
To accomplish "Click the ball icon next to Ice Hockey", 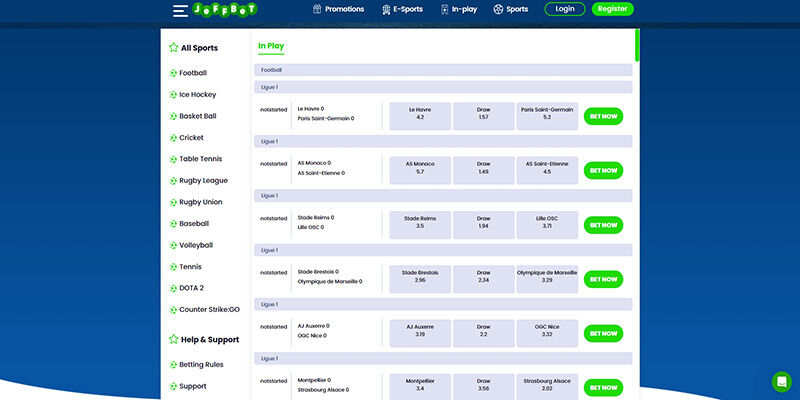I will [173, 94].
